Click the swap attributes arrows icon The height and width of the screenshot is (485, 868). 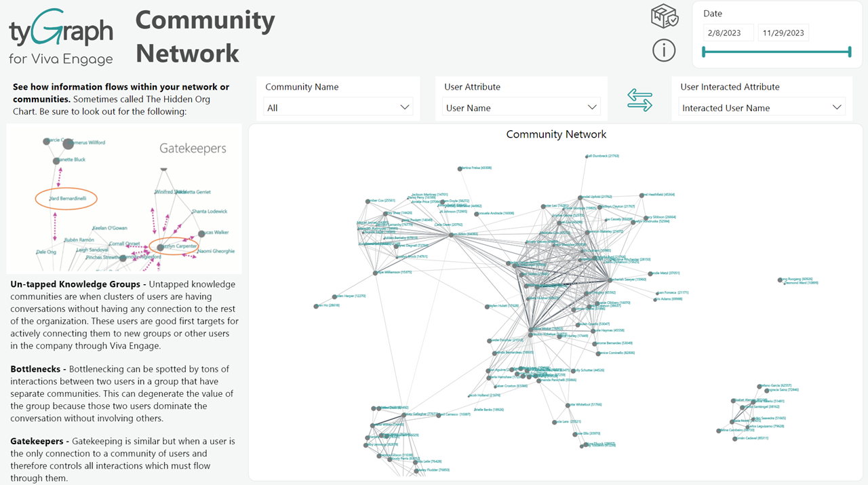tap(639, 101)
